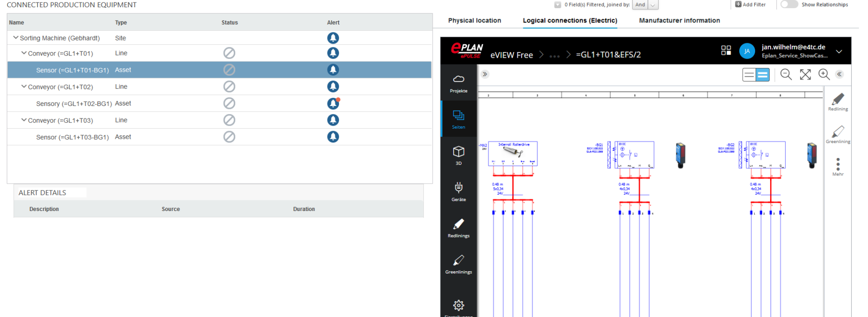Screen dimensions: 868x317
Task: Open Greenlinings in the left sidebar
Action: coord(459,264)
